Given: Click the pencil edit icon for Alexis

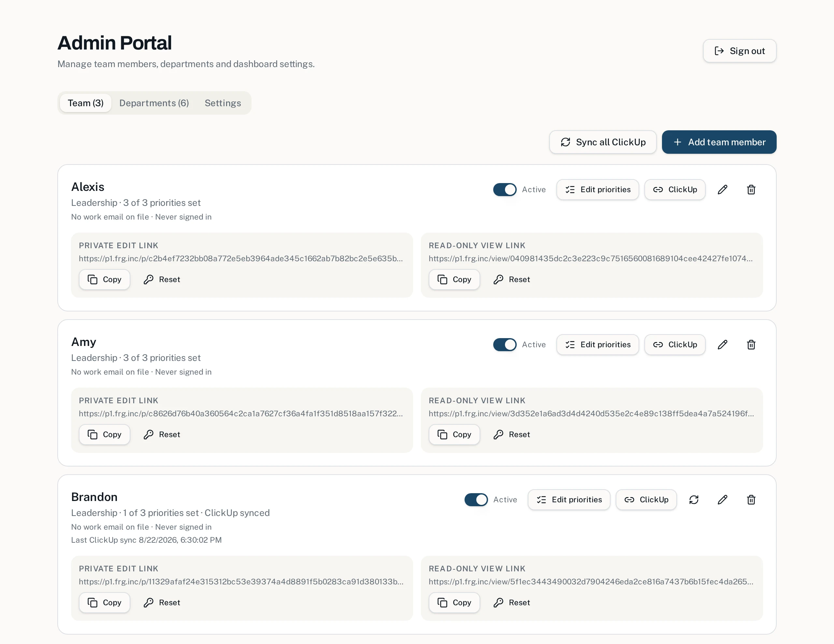Looking at the screenshot, I should tap(722, 190).
